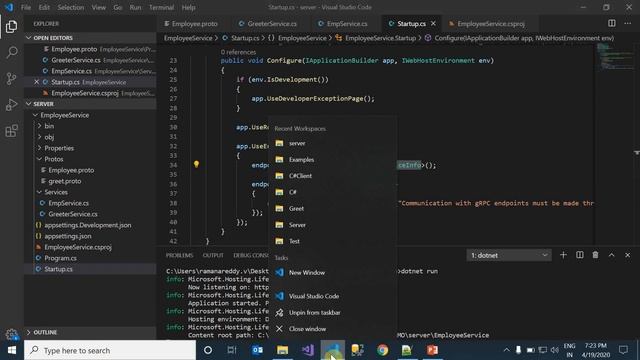Viewport: 640px width, 360px height.
Task: Open PowerPoint from taskbar
Action: click(432, 350)
